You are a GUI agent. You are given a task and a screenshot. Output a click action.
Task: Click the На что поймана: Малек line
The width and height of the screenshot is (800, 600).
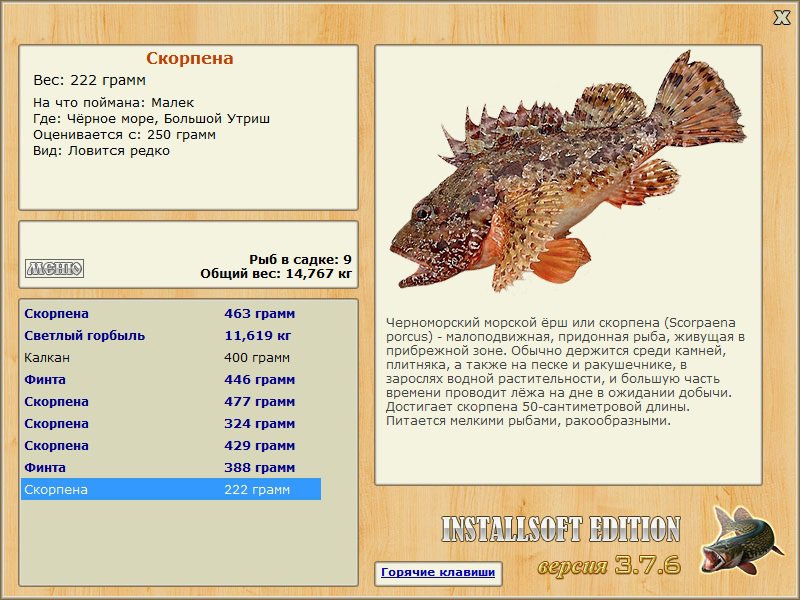113,103
